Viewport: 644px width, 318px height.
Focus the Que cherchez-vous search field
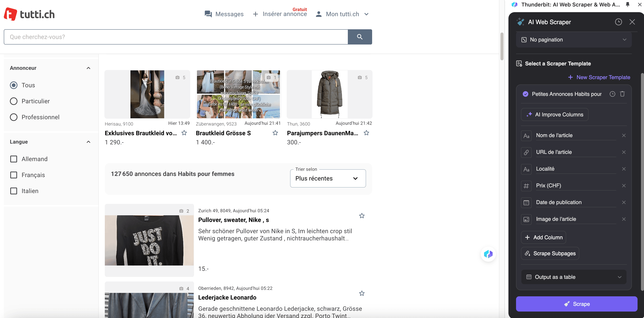tap(175, 37)
